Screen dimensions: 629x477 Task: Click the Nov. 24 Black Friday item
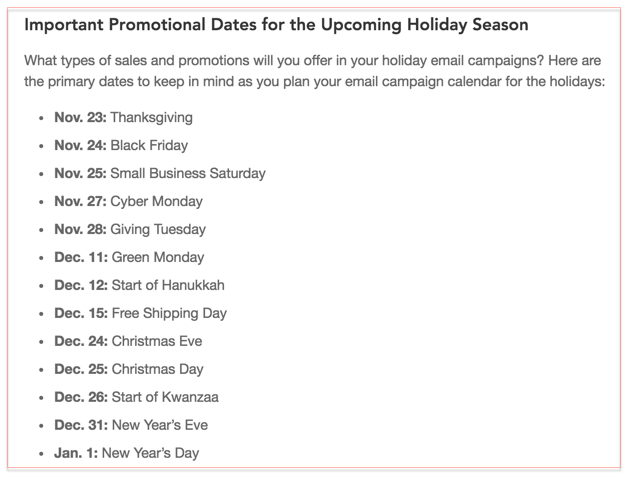[x=121, y=146]
